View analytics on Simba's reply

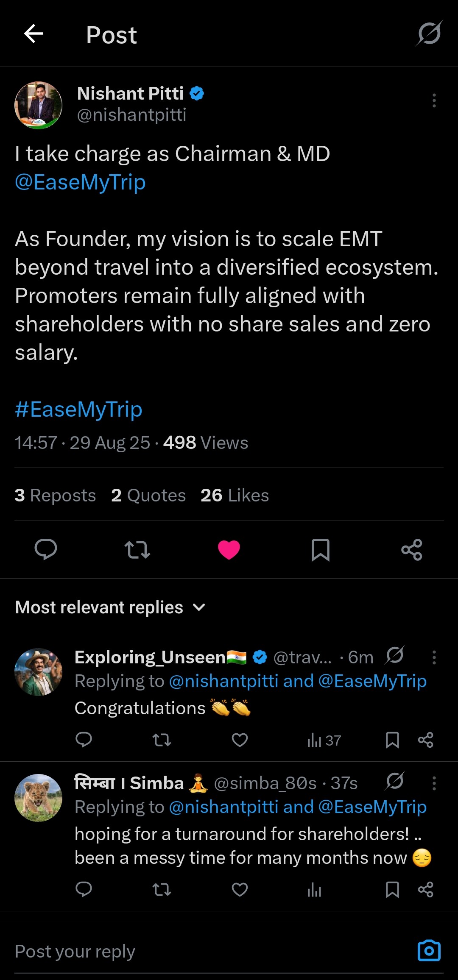(x=314, y=890)
